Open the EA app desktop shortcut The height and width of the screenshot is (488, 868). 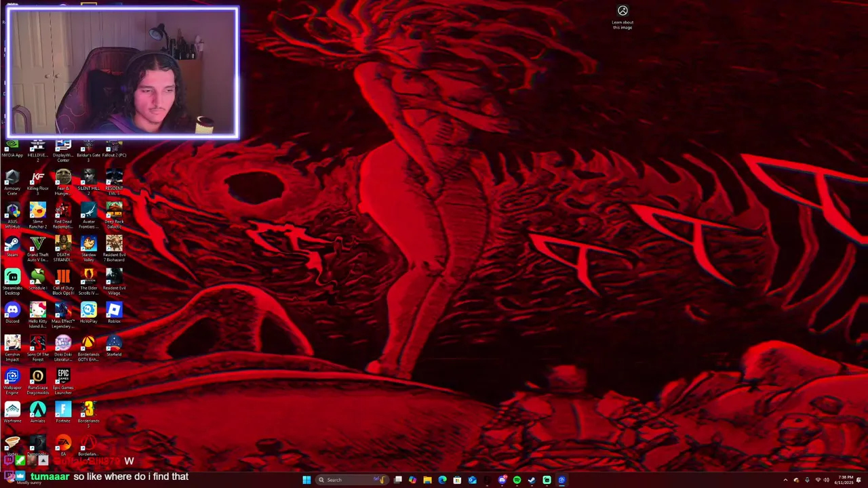pyautogui.click(x=63, y=445)
